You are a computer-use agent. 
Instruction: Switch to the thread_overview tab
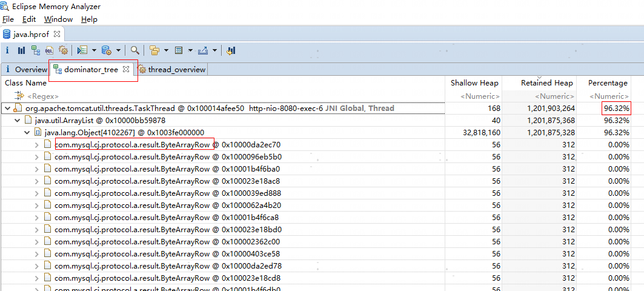tap(171, 70)
